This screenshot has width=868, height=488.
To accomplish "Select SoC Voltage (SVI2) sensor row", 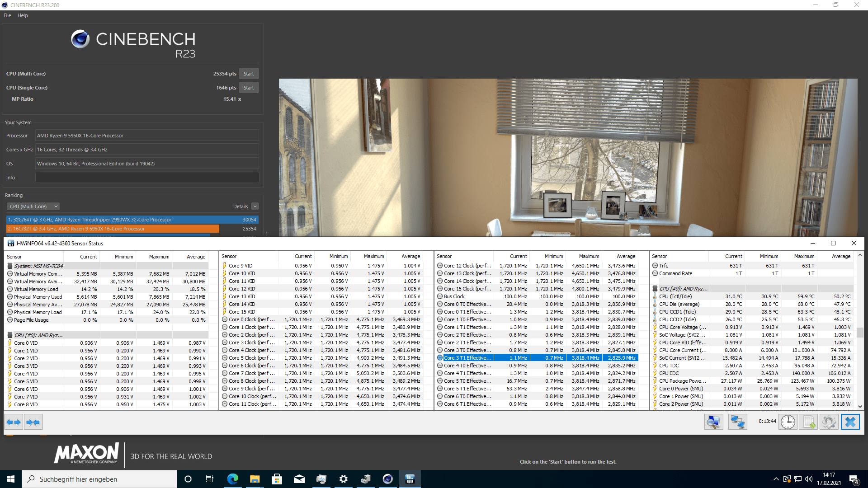I will pos(753,335).
